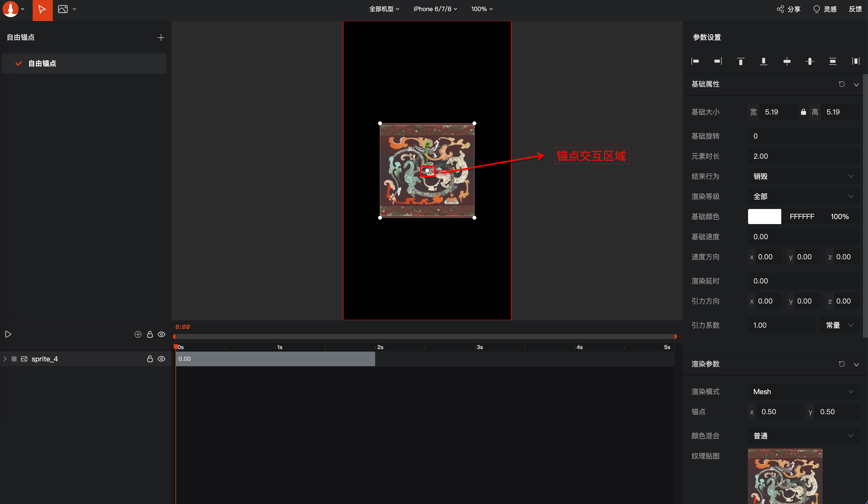Viewport: 868px width, 504px height.
Task: Click the 反馈 feedback link
Action: click(x=855, y=9)
